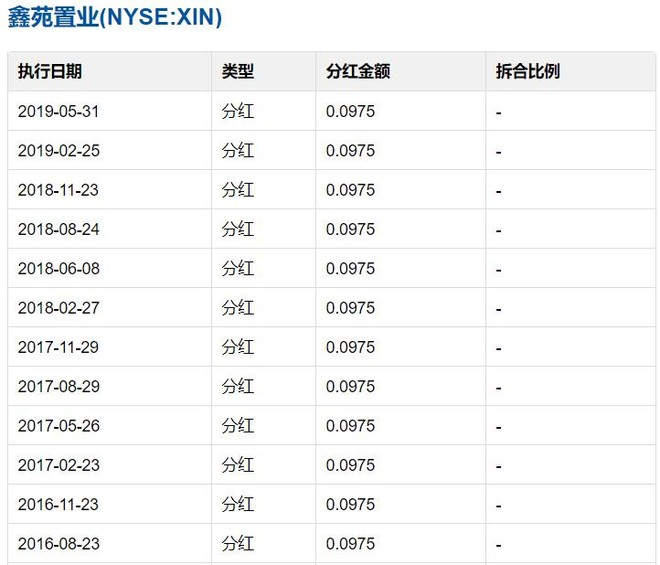Select the 2017-05-26 date cell
Image resolution: width=660 pixels, height=565 pixels.
[59, 426]
